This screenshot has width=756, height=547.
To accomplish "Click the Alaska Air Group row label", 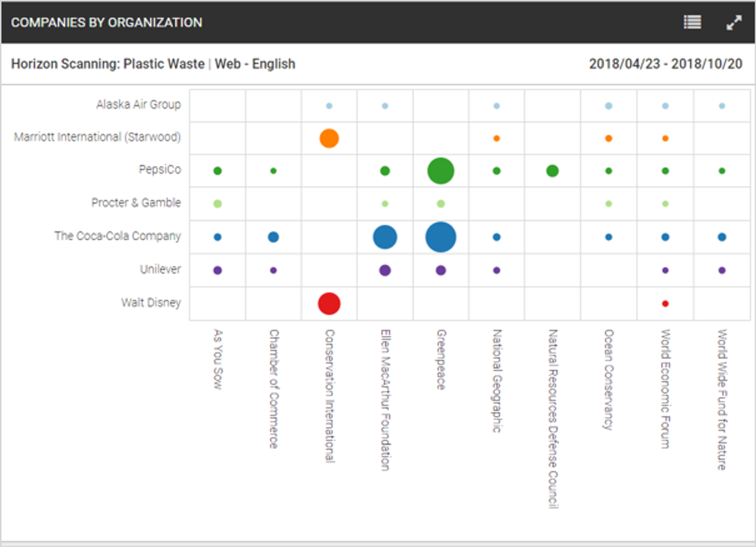I will point(139,105).
